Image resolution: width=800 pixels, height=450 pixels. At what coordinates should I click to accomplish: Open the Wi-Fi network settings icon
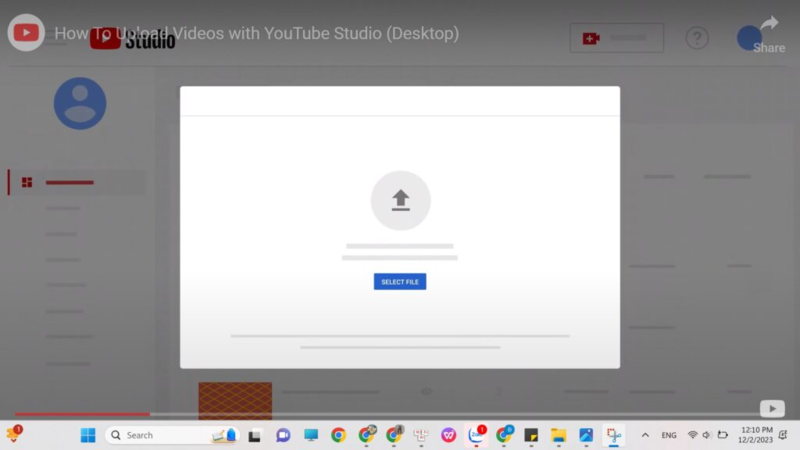click(692, 435)
